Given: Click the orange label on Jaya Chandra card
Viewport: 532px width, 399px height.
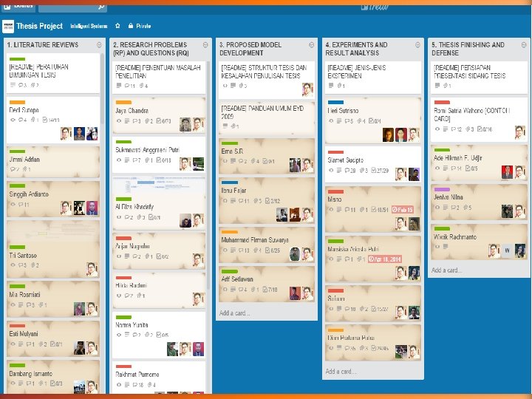Looking at the screenshot, I should coord(123,102).
